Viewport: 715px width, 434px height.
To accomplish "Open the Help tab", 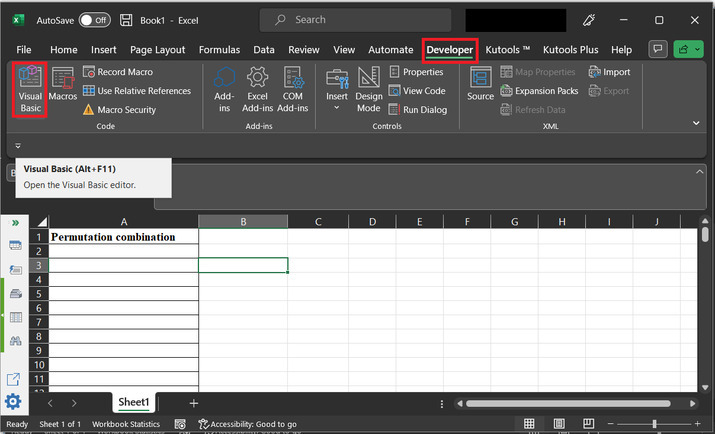I will (622, 50).
